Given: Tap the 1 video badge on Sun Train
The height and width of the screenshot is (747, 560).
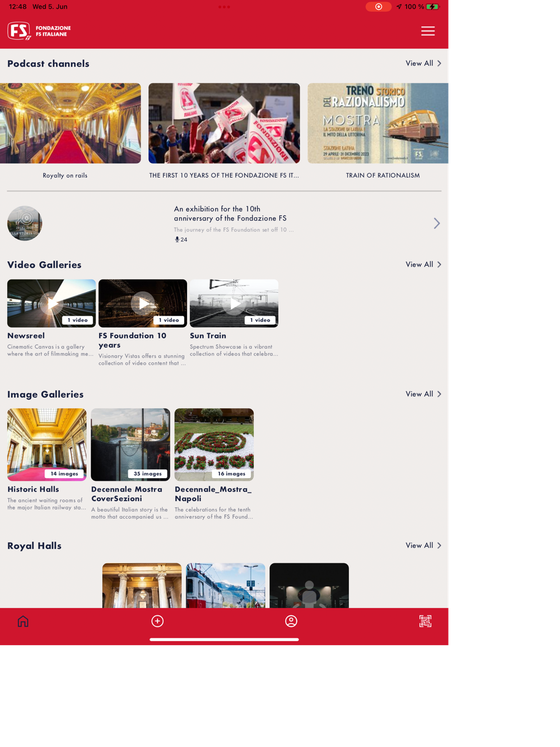Looking at the screenshot, I should (x=260, y=320).
